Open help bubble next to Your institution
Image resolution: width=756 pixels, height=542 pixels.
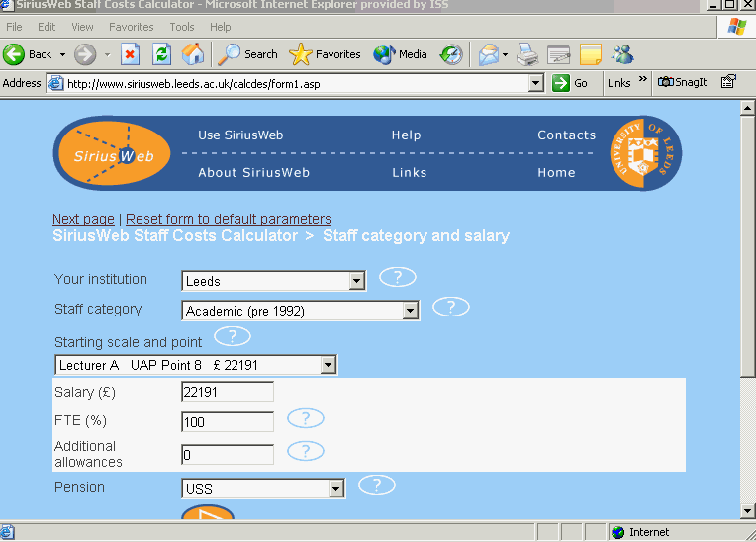(x=398, y=277)
